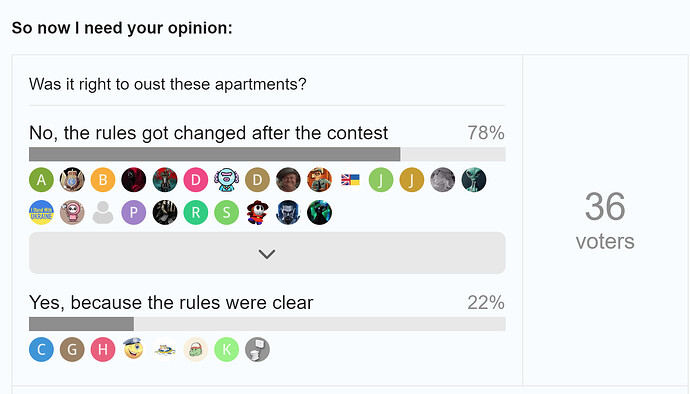Open the 'I Stand With Ukraine' avatar

pos(41,213)
